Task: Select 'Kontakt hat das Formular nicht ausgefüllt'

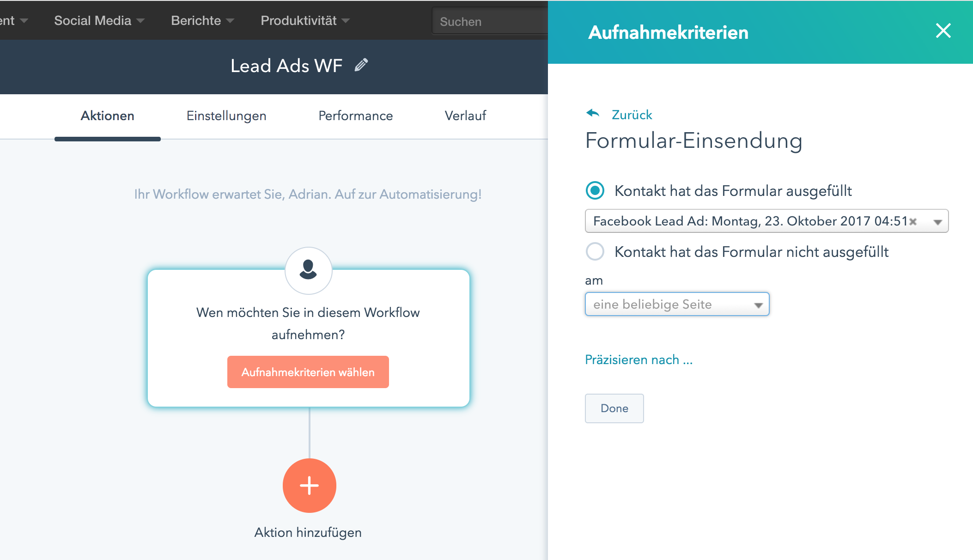Action: (x=595, y=251)
